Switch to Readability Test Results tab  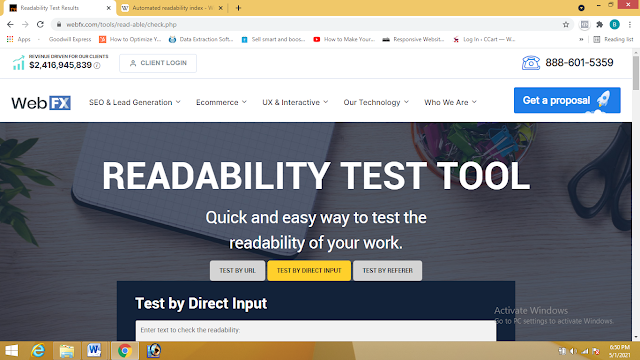click(x=57, y=8)
